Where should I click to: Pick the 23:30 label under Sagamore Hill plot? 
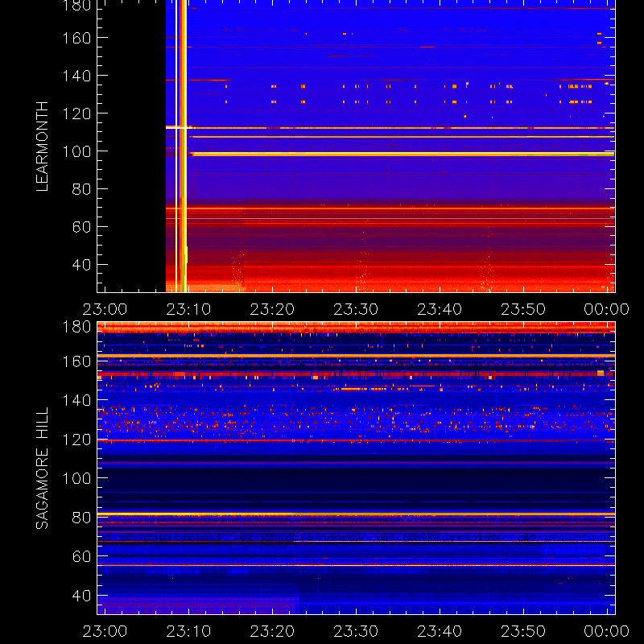(356, 631)
